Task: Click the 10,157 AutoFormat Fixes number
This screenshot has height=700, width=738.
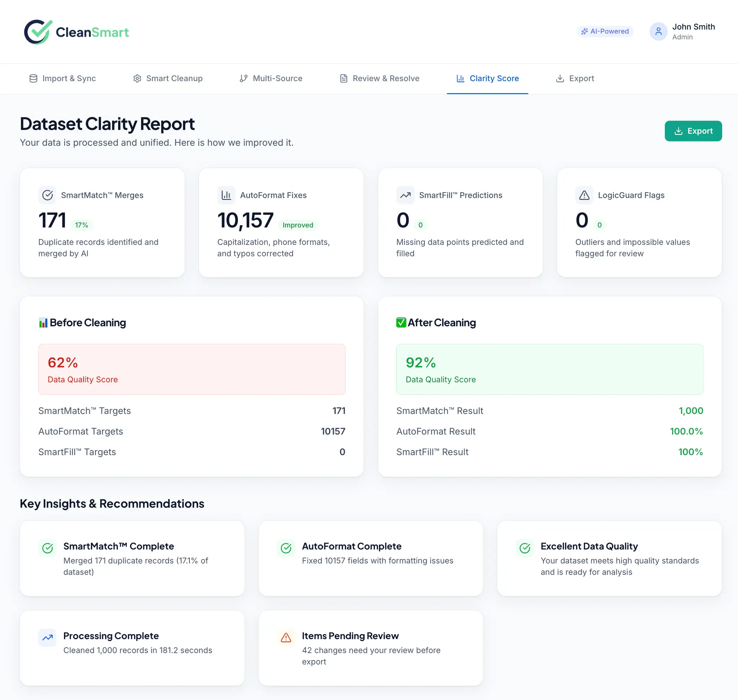Action: point(245,220)
